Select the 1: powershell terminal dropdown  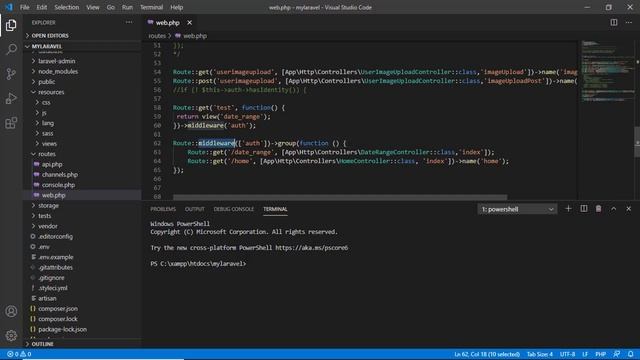tap(517, 209)
